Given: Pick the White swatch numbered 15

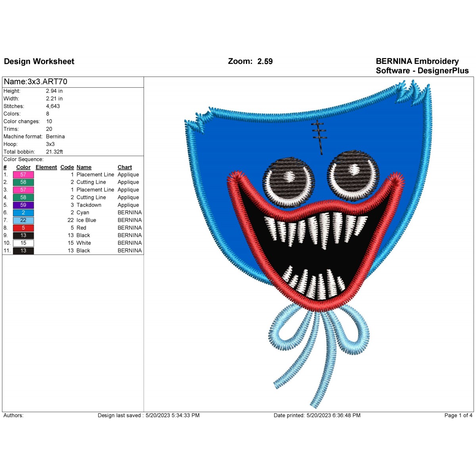Looking at the screenshot, I should click(23, 243).
